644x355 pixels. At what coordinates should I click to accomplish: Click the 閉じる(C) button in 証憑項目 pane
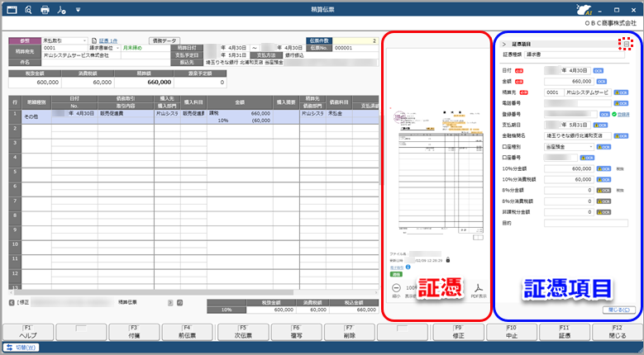coord(619,310)
